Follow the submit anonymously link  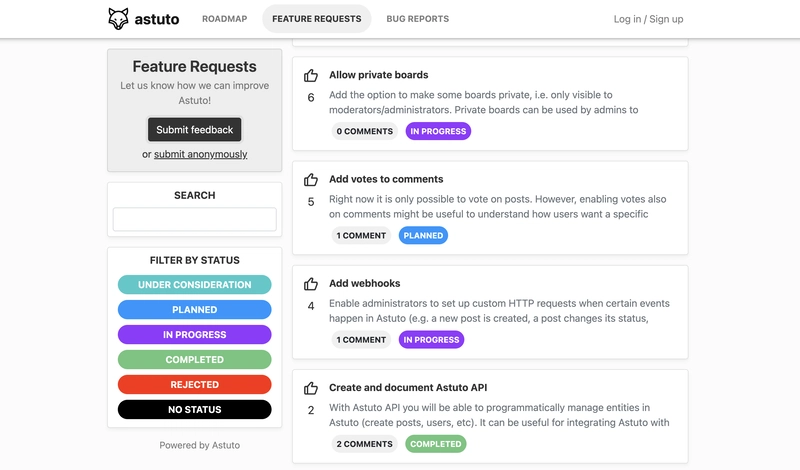point(201,154)
